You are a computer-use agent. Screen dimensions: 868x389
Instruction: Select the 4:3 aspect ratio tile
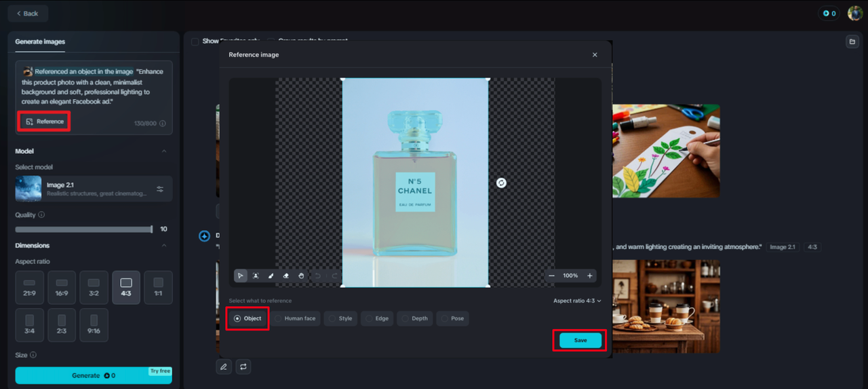[126, 288]
